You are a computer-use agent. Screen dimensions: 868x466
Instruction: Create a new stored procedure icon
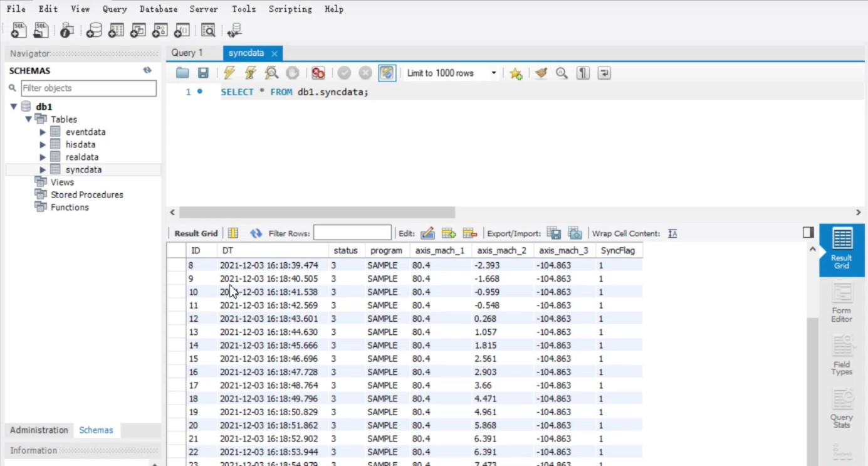[160, 30]
